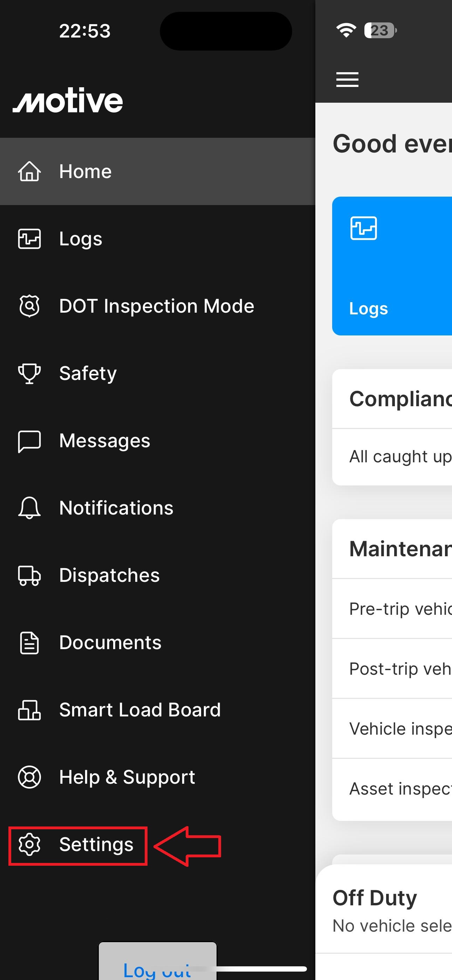This screenshot has width=452, height=980.
Task: Select Smart Load Board menu entry
Action: (x=140, y=710)
